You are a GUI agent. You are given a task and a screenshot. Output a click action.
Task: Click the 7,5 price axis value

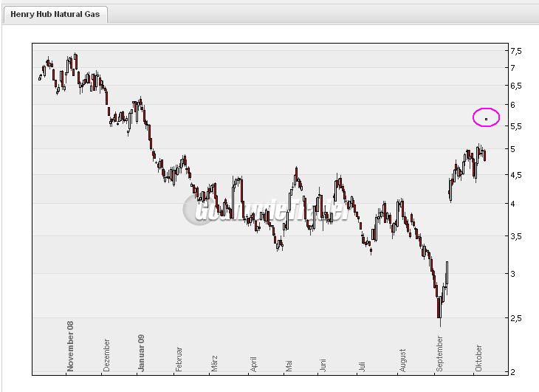click(516, 51)
